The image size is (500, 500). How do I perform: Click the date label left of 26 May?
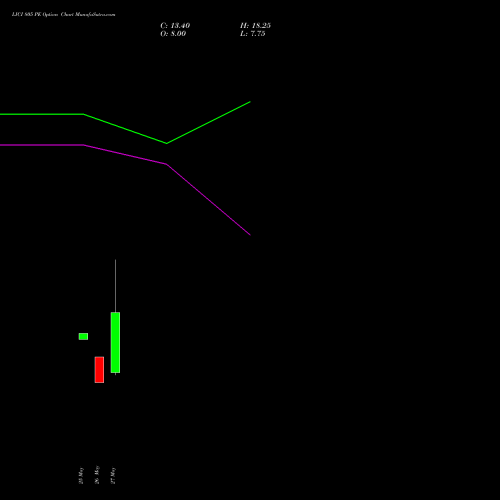point(81,475)
